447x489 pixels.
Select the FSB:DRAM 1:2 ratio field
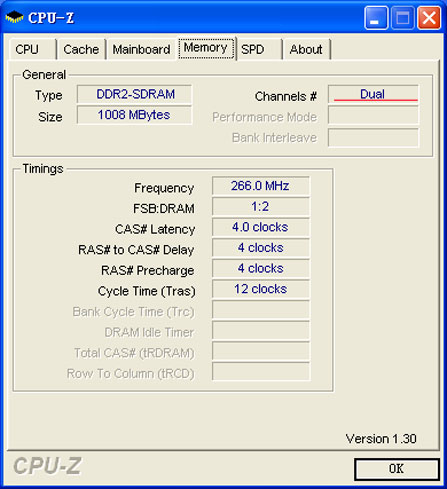pos(261,207)
